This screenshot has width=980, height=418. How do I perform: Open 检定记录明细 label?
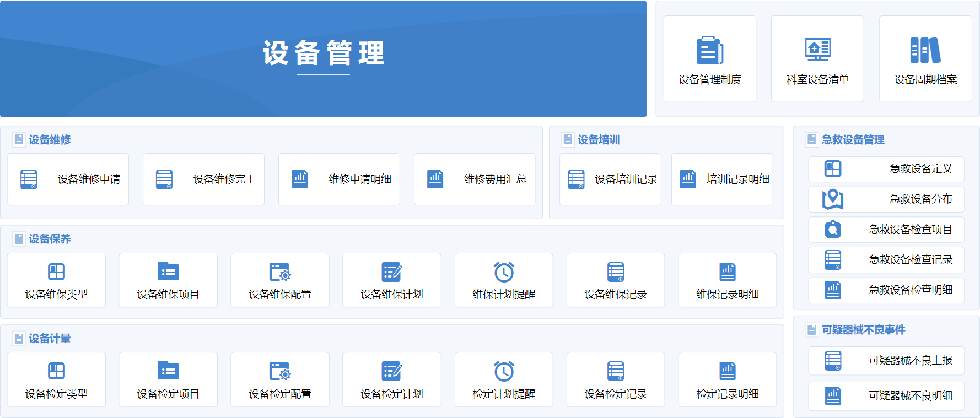click(x=728, y=394)
